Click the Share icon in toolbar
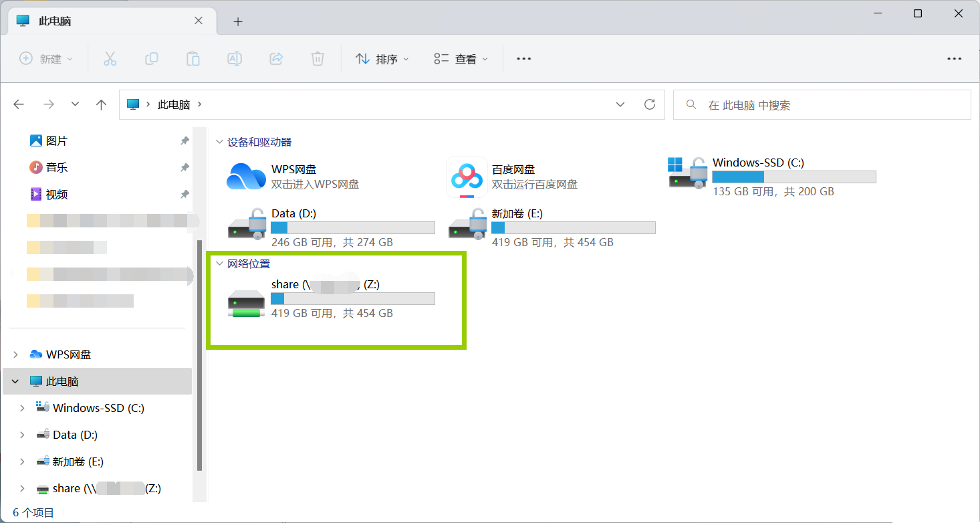Screen dimensions: 980x523 tap(276, 59)
